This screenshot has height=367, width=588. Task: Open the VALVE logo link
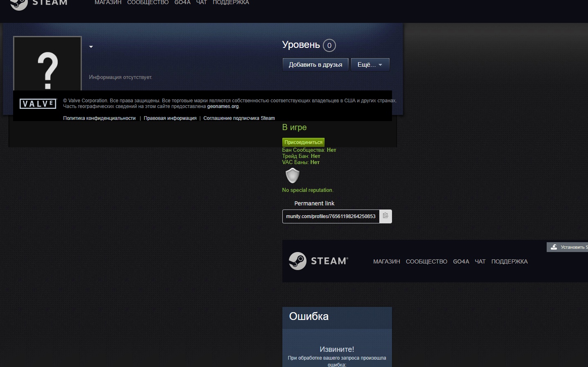point(38,104)
